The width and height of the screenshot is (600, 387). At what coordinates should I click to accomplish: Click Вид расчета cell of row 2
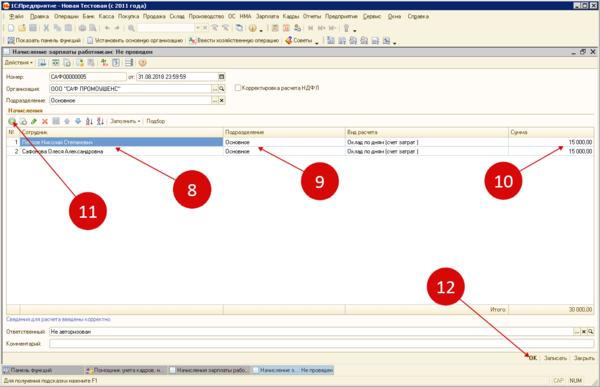(x=427, y=152)
